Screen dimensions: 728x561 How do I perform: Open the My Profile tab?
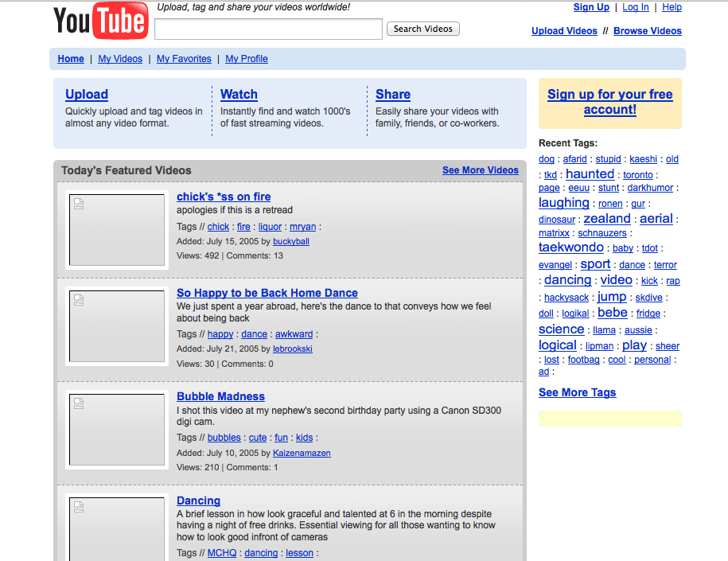tap(247, 58)
